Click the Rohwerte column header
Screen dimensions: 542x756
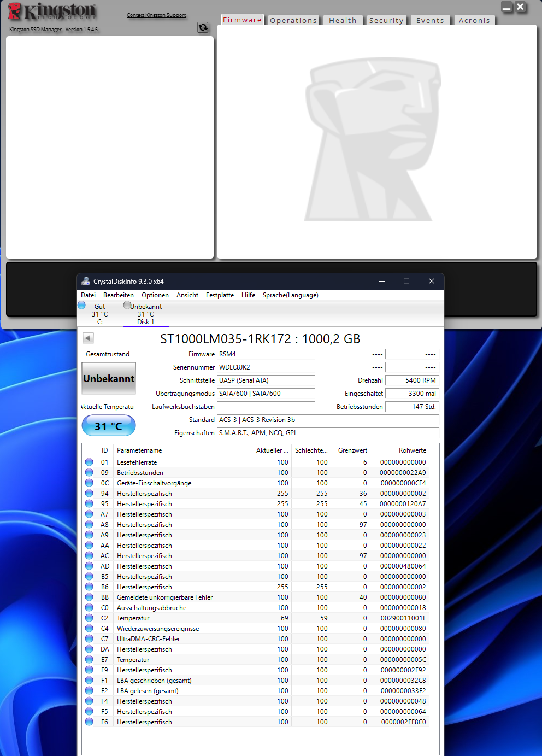[400, 450]
